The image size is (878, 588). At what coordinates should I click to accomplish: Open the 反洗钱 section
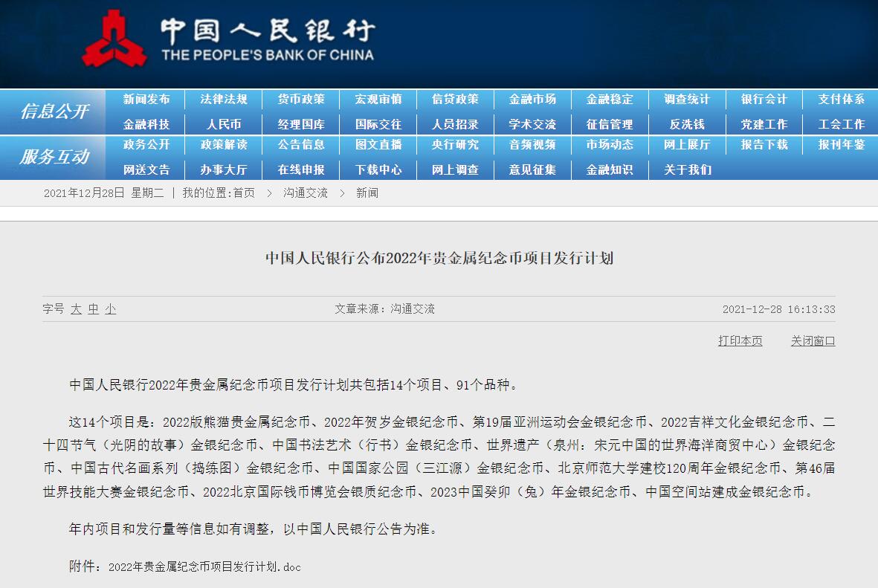click(x=687, y=124)
